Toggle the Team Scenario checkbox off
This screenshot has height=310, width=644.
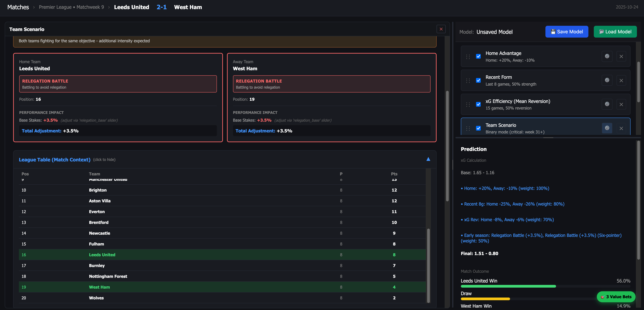pyautogui.click(x=478, y=128)
